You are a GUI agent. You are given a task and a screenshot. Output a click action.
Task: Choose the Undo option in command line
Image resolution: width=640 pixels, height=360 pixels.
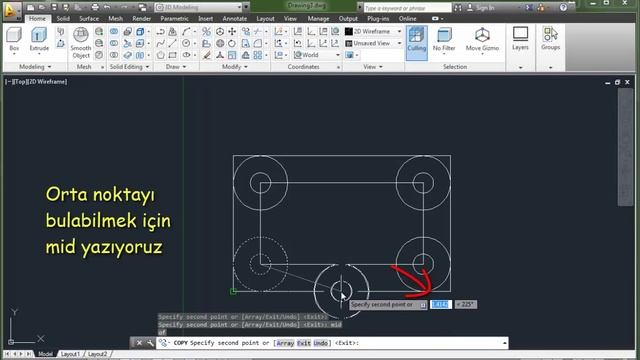click(x=321, y=343)
